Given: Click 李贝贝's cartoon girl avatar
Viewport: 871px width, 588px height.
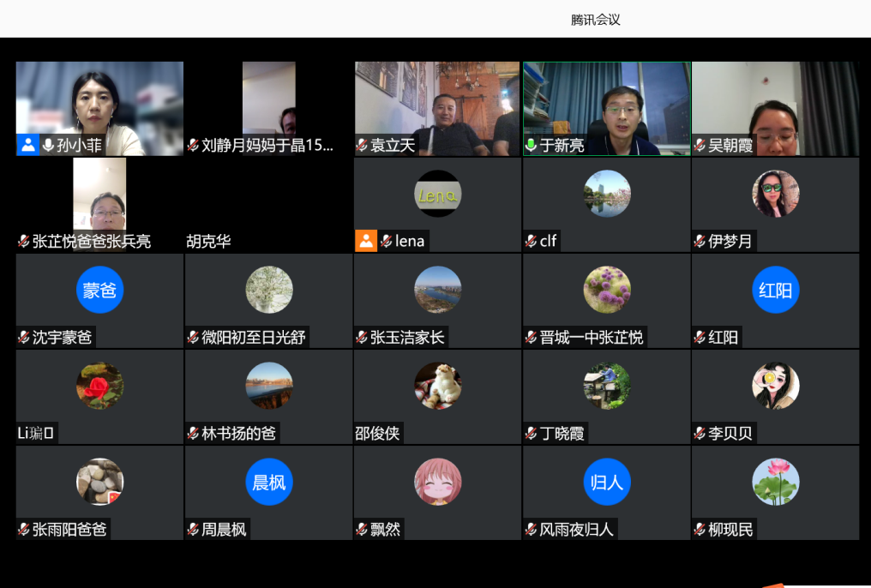Looking at the screenshot, I should click(776, 386).
